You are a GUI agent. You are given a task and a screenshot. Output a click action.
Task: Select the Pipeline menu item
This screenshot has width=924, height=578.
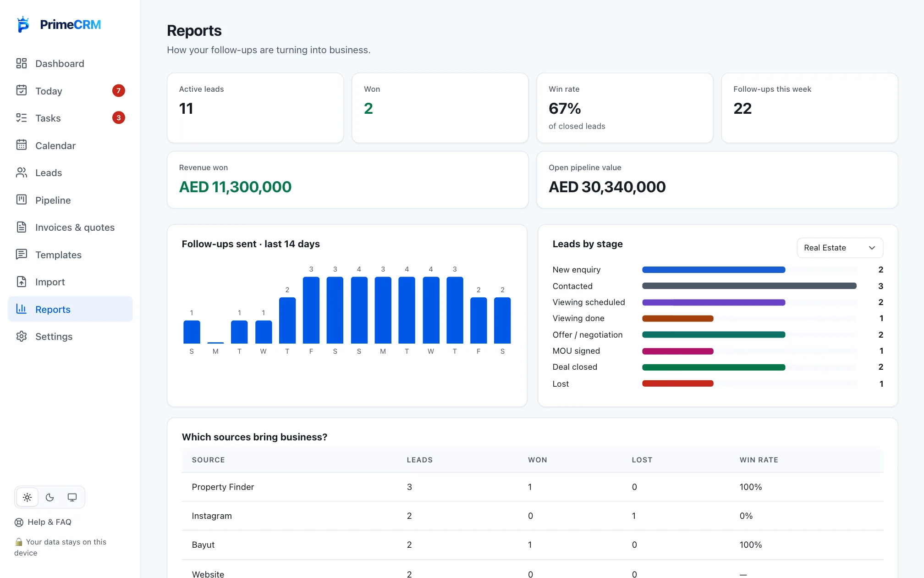pos(70,200)
